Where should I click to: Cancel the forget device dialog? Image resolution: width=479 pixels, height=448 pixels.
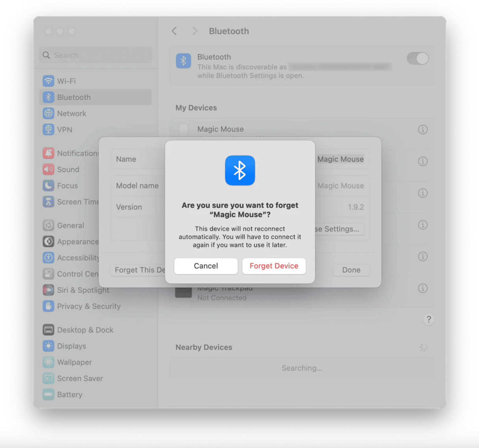tap(206, 266)
